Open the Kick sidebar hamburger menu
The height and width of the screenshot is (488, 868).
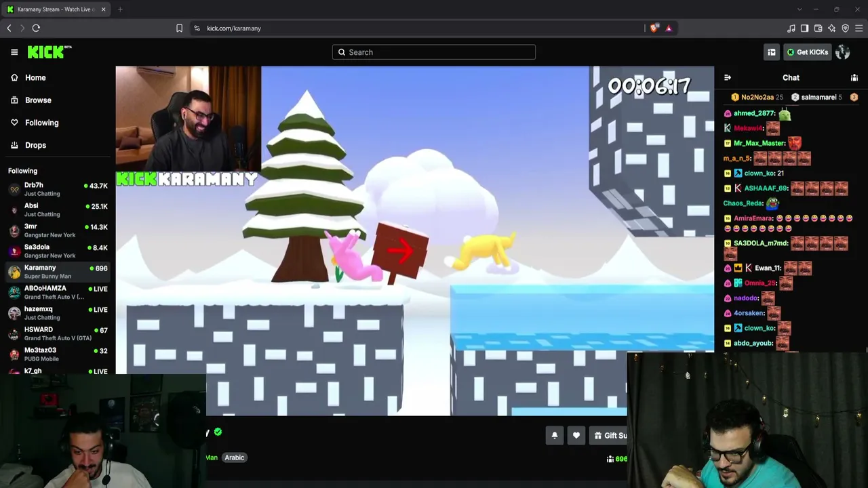(x=14, y=52)
